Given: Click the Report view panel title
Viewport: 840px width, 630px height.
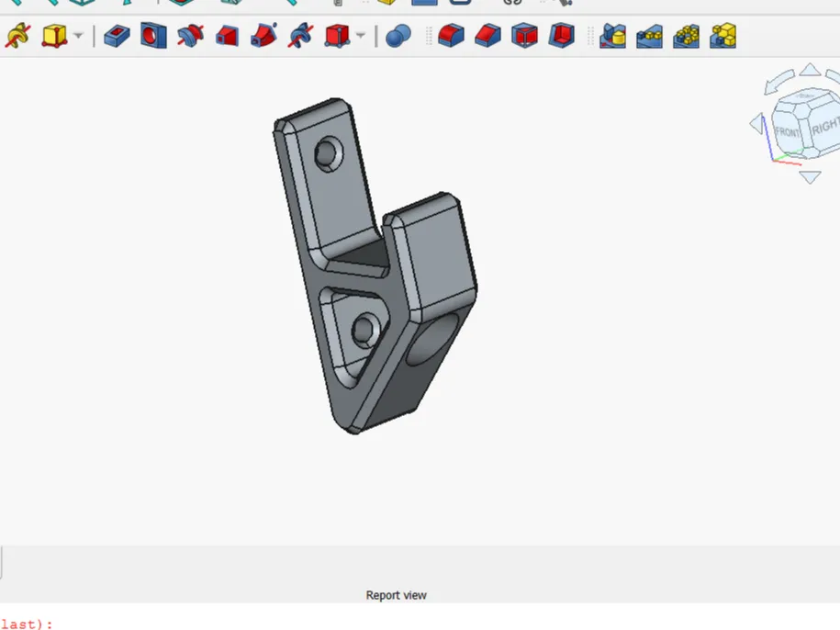Looking at the screenshot, I should point(396,595).
